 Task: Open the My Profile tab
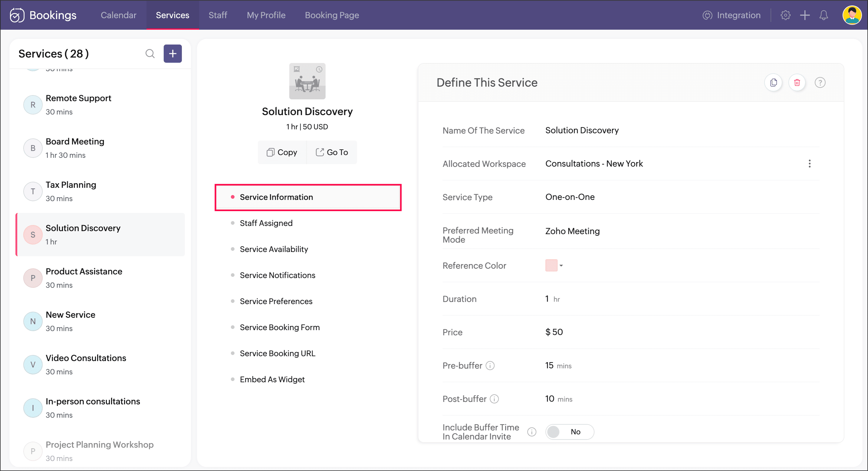[266, 15]
